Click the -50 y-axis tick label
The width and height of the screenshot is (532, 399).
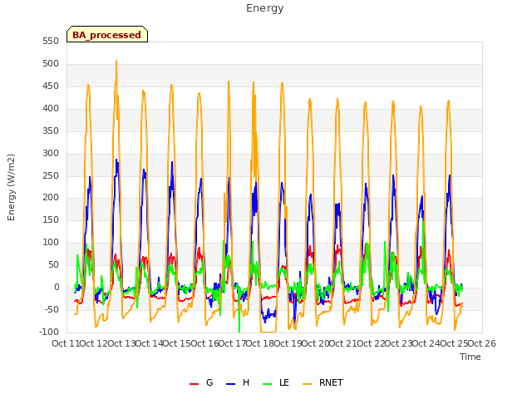click(x=52, y=309)
